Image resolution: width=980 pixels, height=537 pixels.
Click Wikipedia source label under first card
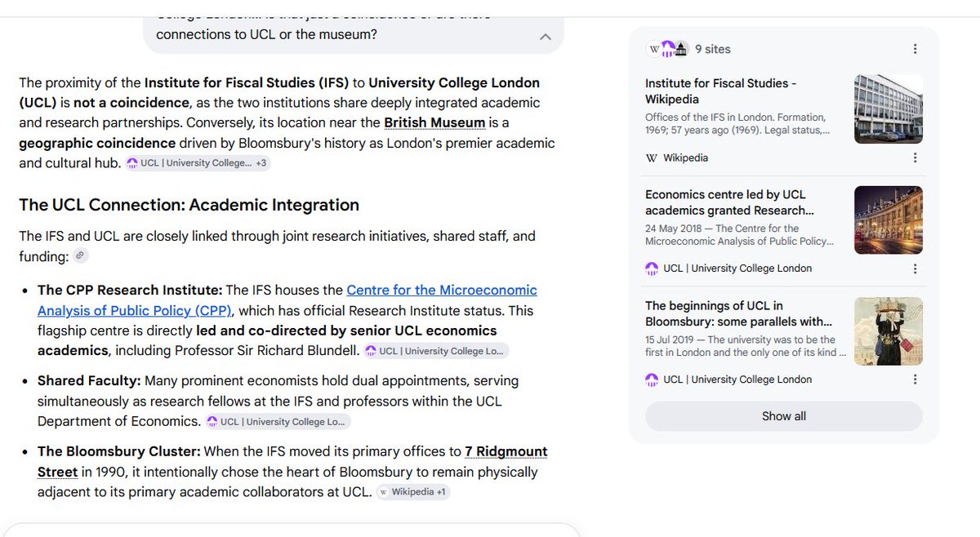677,158
